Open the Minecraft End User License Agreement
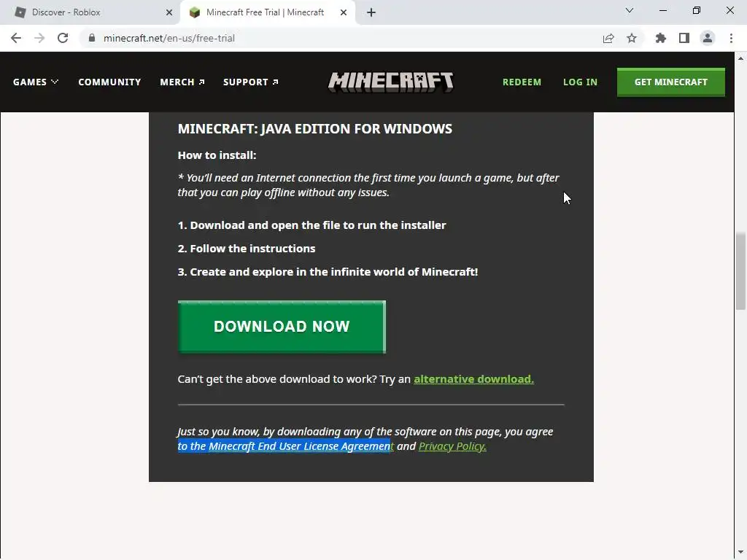The width and height of the screenshot is (747, 560). 301,446
